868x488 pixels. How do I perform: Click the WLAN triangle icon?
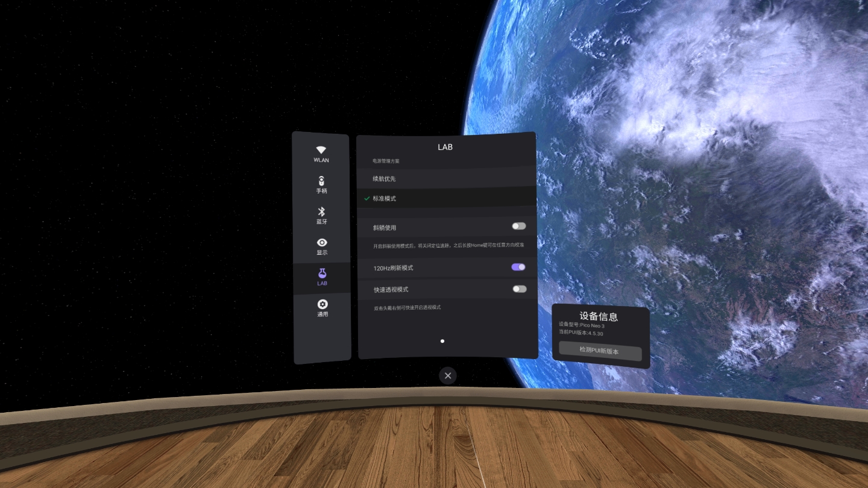321,150
